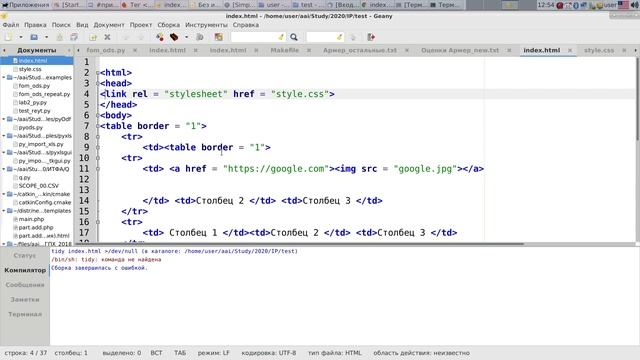Screen dimensions: 640x360
Task: Click the Reload file toolbar icon
Action: (93, 37)
